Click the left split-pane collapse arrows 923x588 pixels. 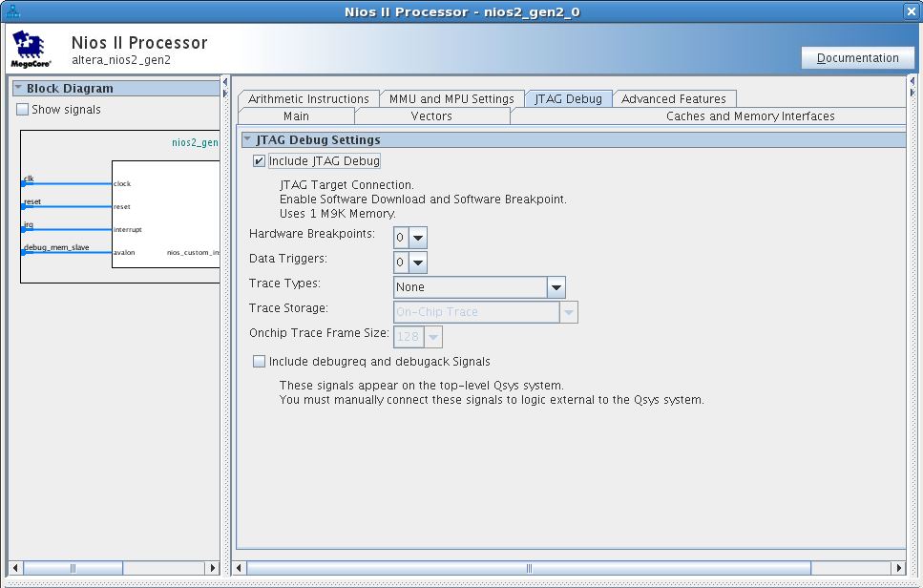(x=225, y=87)
